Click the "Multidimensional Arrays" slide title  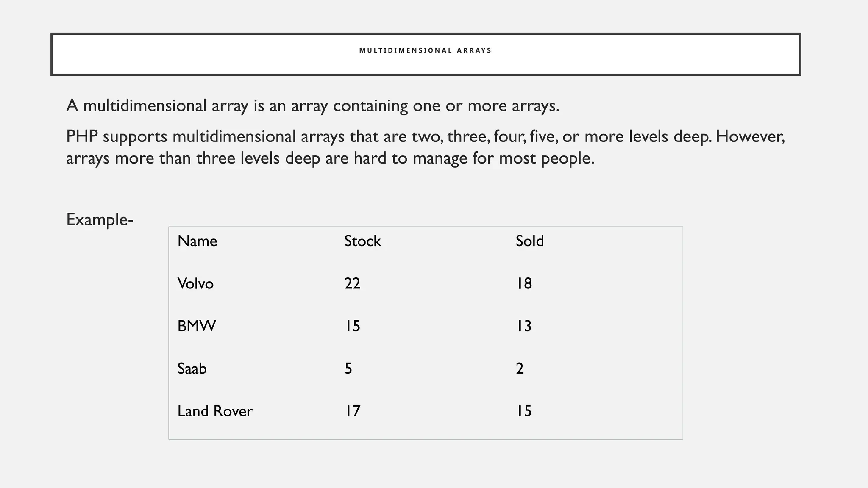[425, 50]
